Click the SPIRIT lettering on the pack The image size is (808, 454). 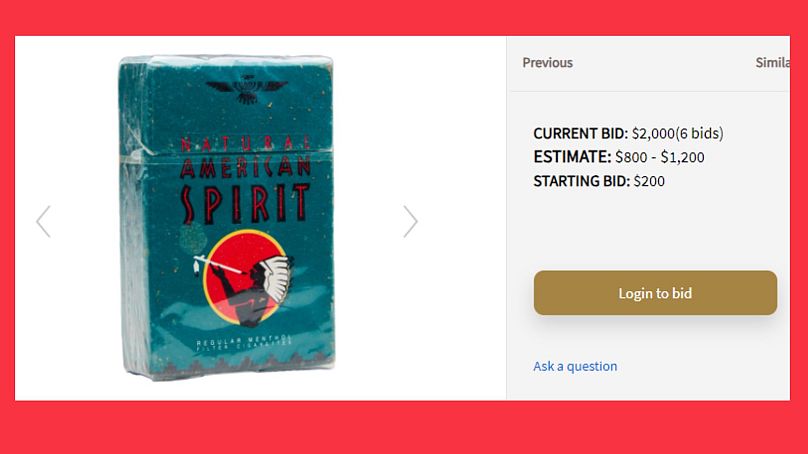[x=245, y=204]
